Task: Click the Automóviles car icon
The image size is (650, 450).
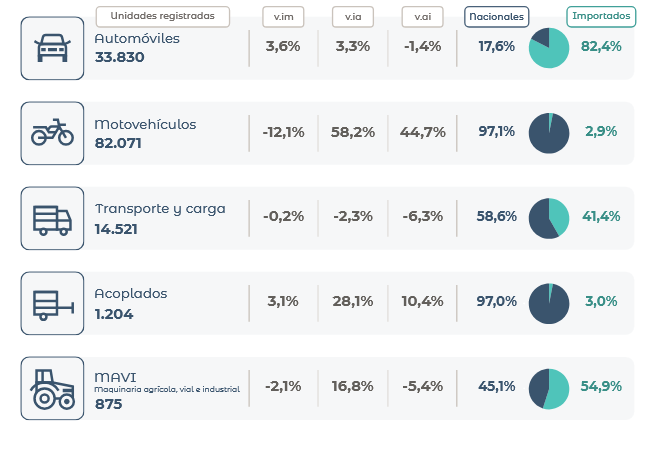Action: [52, 48]
